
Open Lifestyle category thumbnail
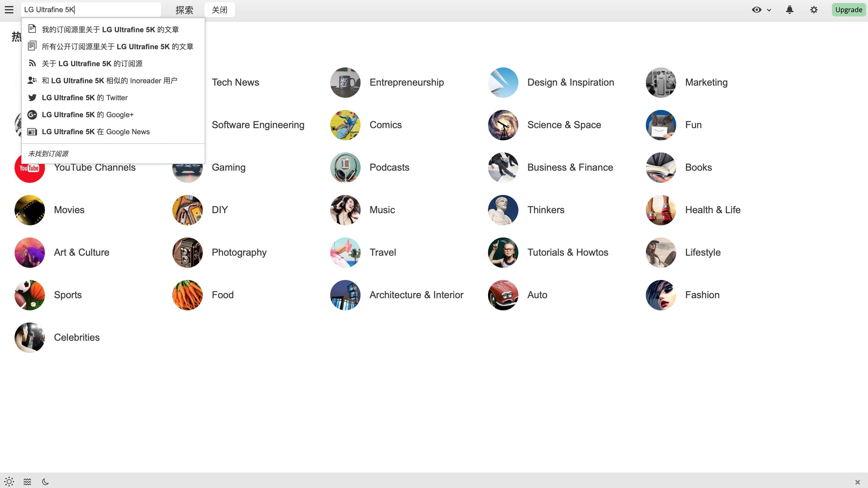[661, 253]
